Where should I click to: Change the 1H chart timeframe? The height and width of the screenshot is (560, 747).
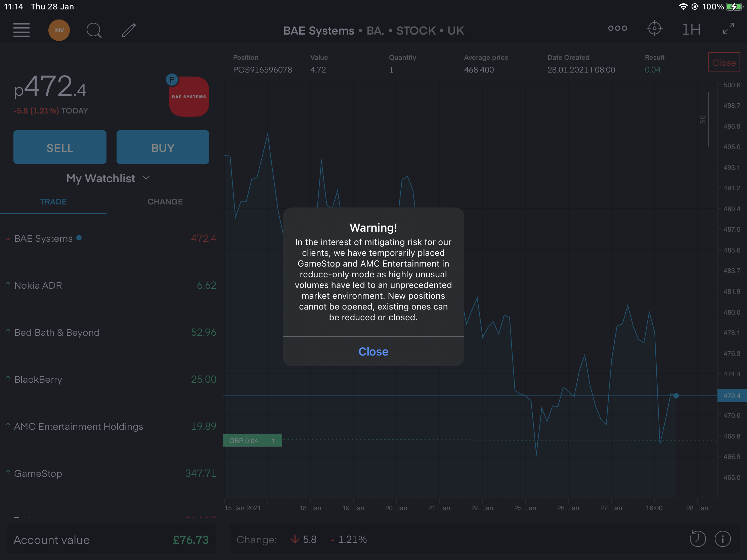[x=691, y=30]
